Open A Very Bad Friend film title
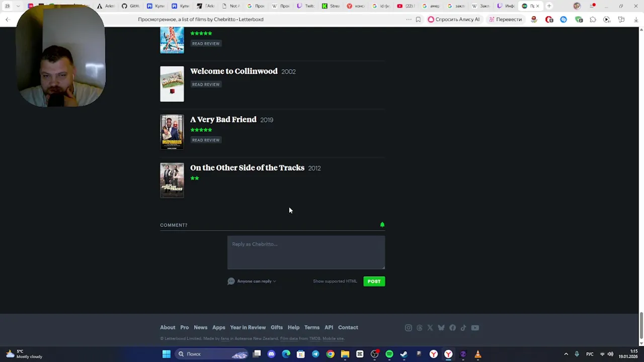The width and height of the screenshot is (644, 362). coord(223,119)
